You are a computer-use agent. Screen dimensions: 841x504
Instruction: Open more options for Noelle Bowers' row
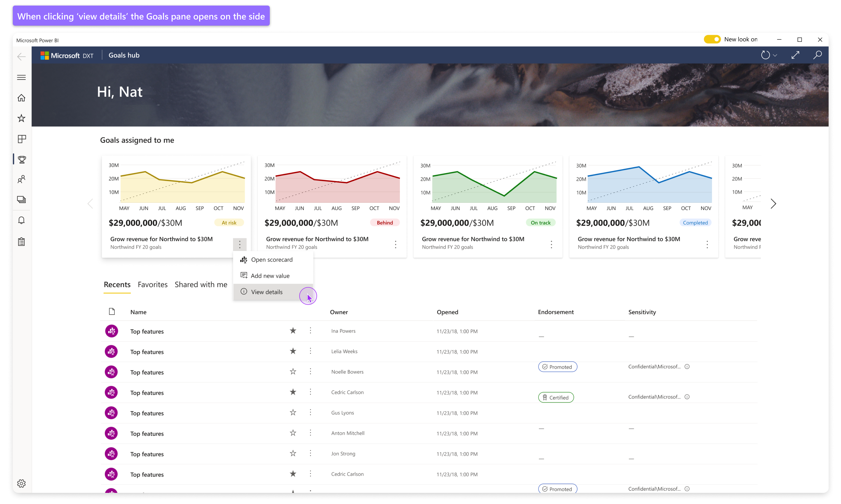click(310, 372)
